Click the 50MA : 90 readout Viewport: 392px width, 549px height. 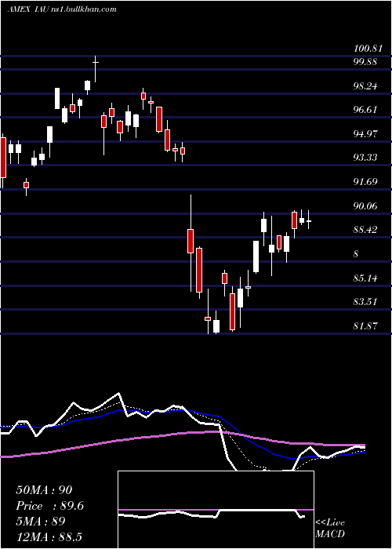[x=45, y=490]
